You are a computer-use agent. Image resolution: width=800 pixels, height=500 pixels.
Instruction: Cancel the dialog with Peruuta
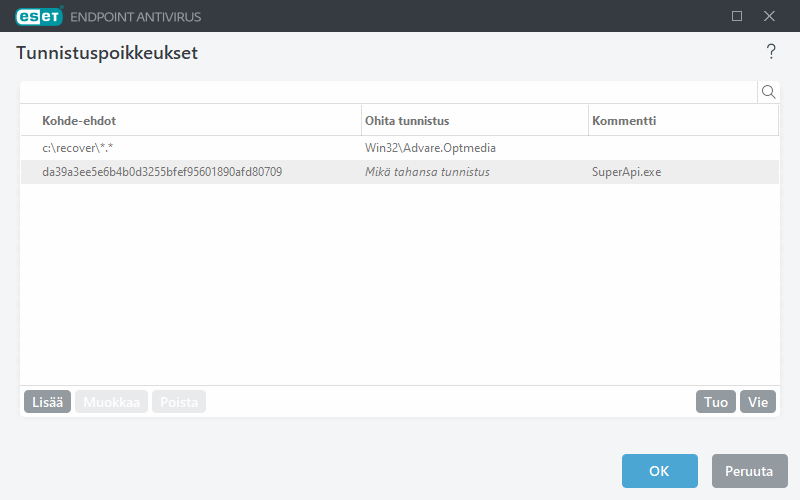click(x=750, y=471)
